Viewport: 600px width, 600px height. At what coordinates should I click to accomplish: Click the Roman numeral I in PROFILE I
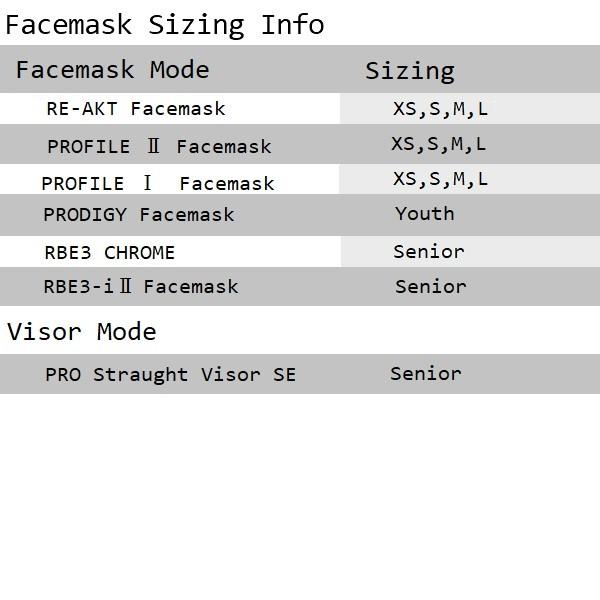(x=147, y=183)
